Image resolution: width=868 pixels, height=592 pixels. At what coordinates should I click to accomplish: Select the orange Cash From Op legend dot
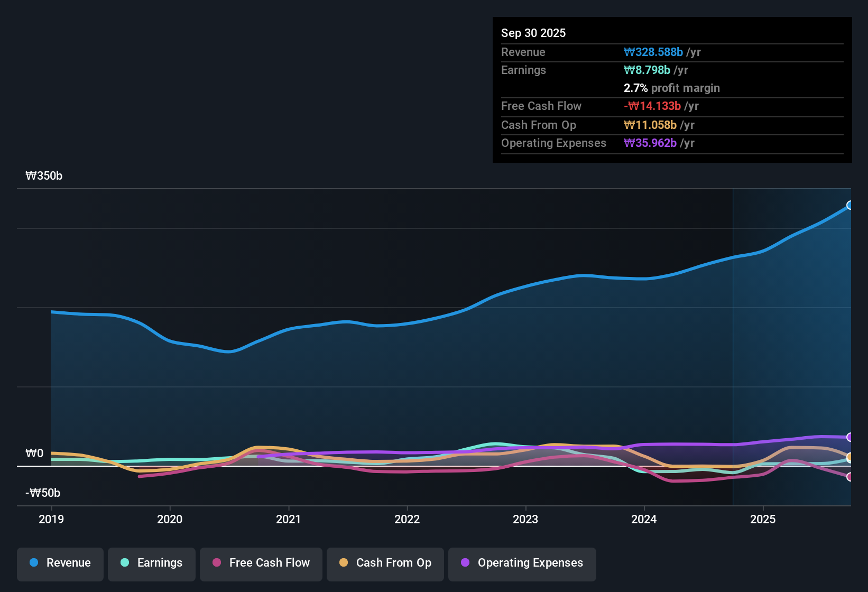pos(343,563)
